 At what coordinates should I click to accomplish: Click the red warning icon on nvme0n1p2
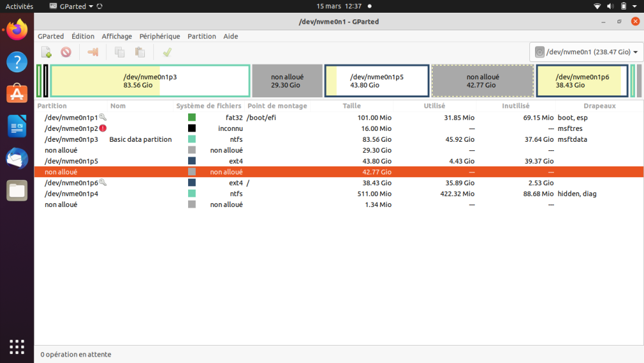(x=103, y=128)
